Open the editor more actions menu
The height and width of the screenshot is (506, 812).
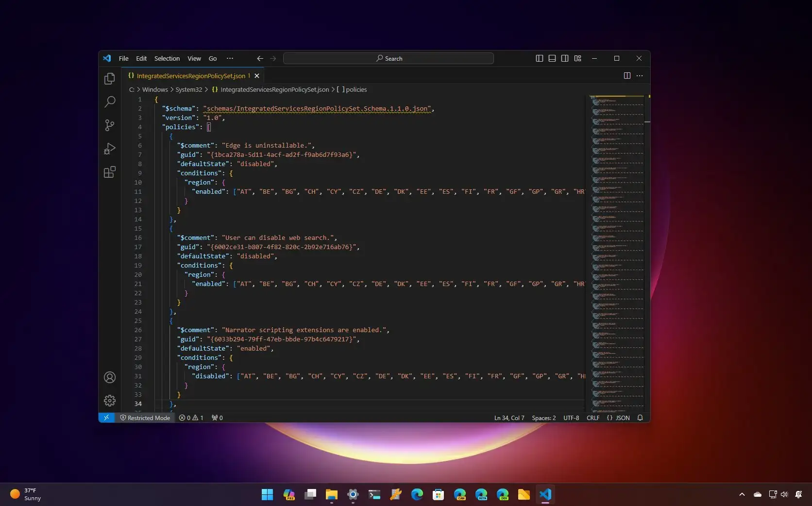point(640,76)
